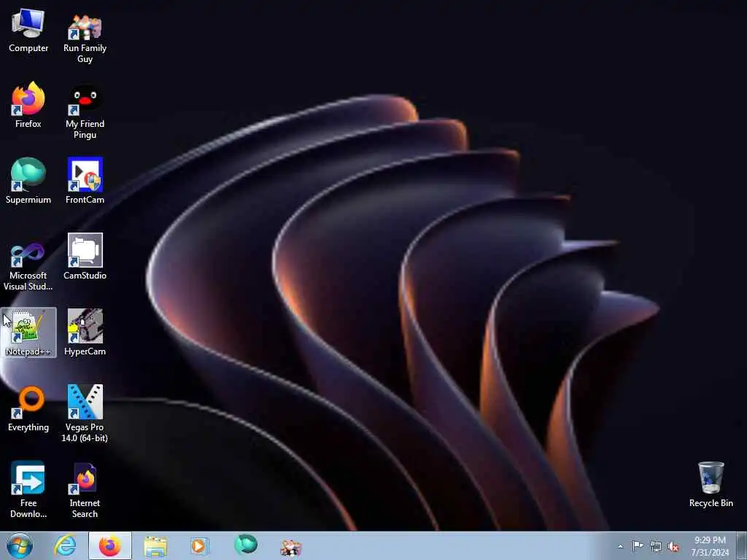
Task: Open Action Center flag icon
Action: tap(638, 546)
